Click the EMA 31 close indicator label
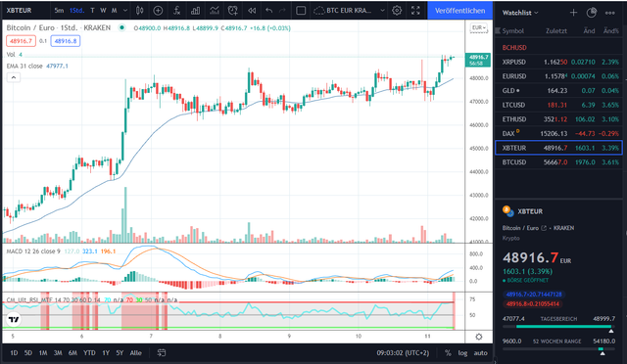The height and width of the screenshot is (364, 627). coord(24,66)
